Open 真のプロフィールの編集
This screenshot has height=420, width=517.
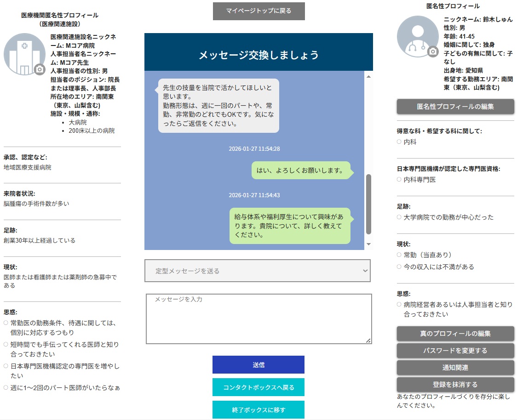coord(455,334)
